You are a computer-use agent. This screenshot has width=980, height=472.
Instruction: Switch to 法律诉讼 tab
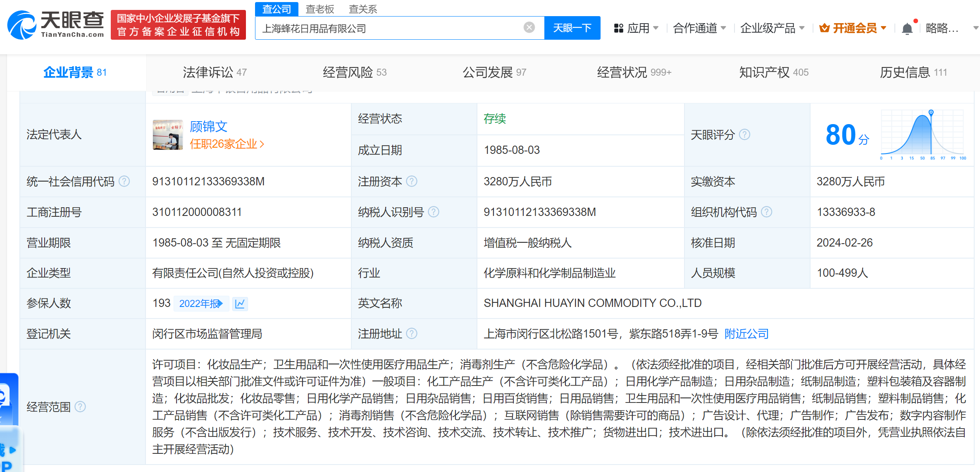pos(215,72)
